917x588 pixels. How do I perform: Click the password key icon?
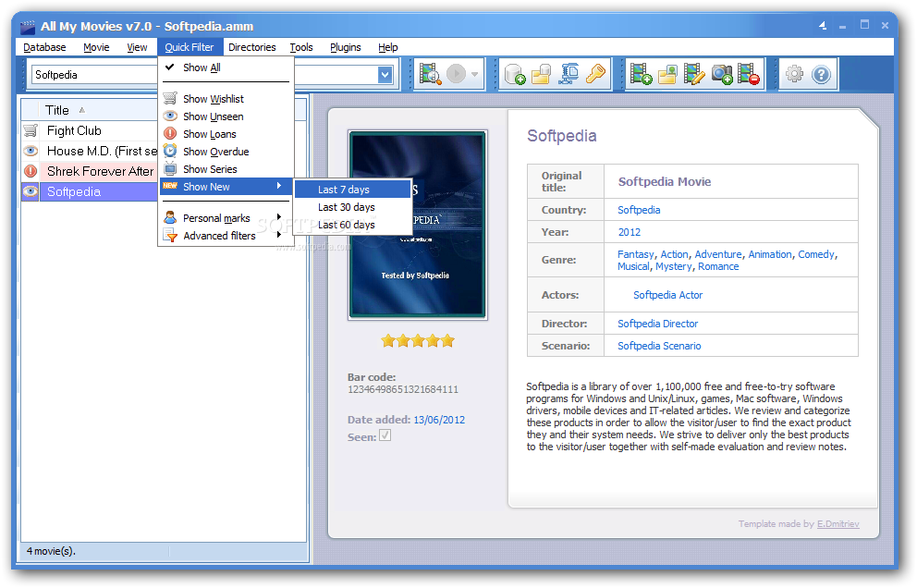coord(594,74)
